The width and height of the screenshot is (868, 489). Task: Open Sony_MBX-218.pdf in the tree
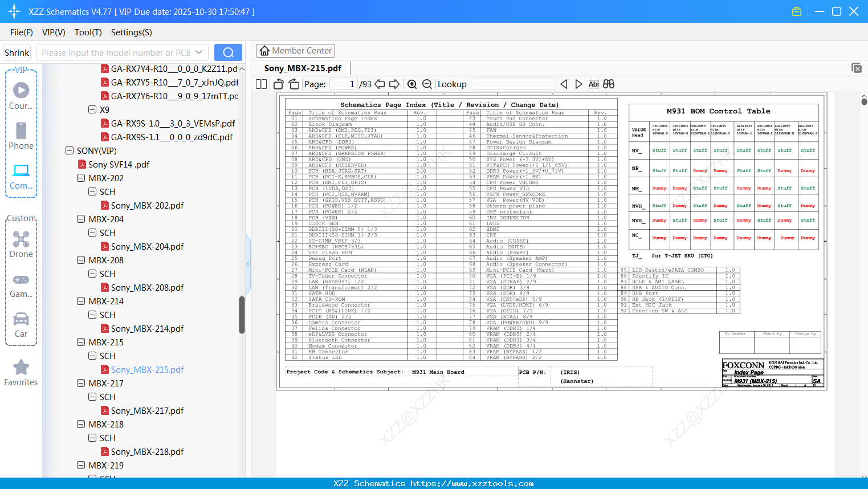pos(147,451)
